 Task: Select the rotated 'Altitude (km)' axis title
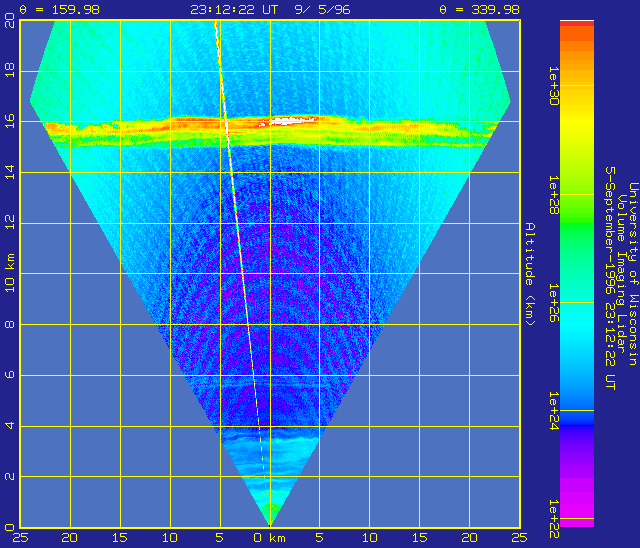click(529, 274)
